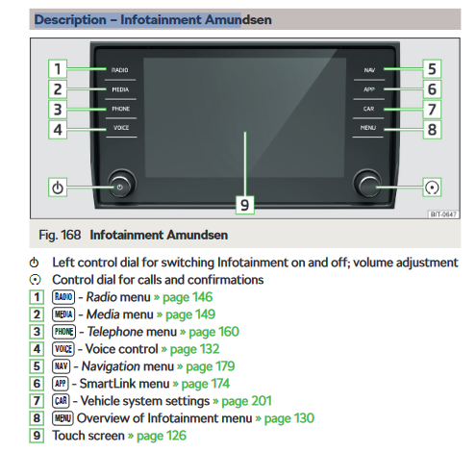Click legend number box 9 beside Touch screen
Image resolution: width=476 pixels, height=452 pixels.
point(37,436)
